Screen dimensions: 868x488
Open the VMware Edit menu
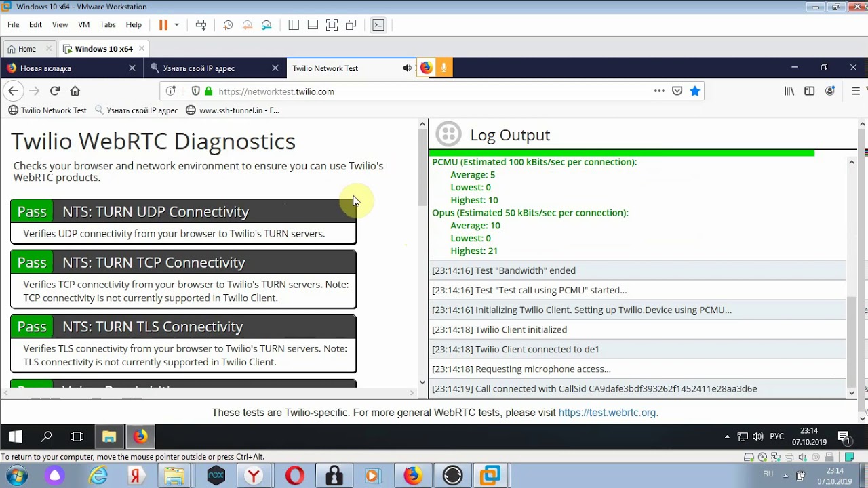click(x=35, y=24)
